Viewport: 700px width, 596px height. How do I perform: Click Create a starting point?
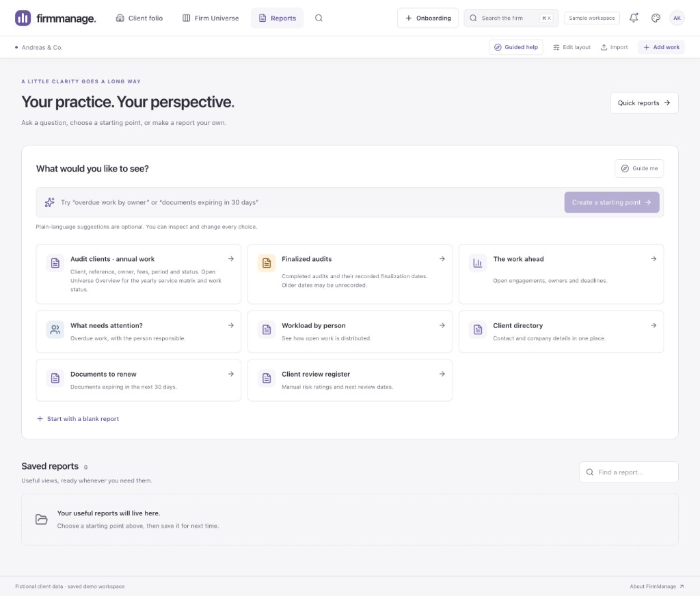[x=612, y=202]
